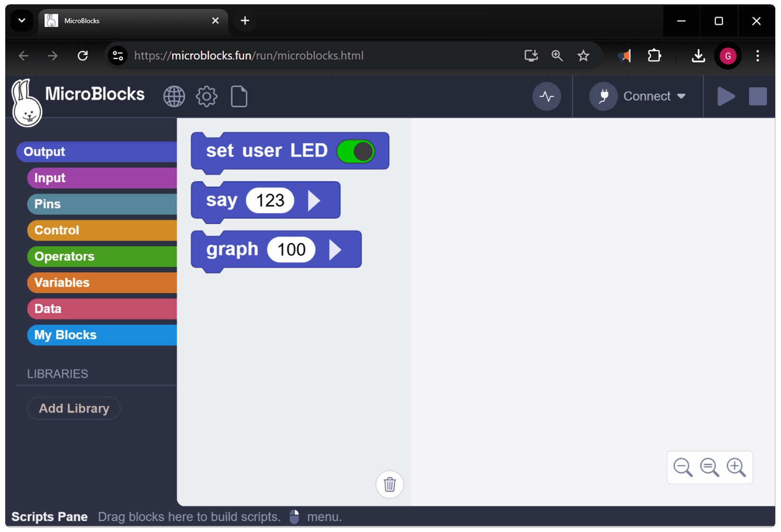
Task: Click the Scripts Pane status label
Action: pyautogui.click(x=49, y=517)
